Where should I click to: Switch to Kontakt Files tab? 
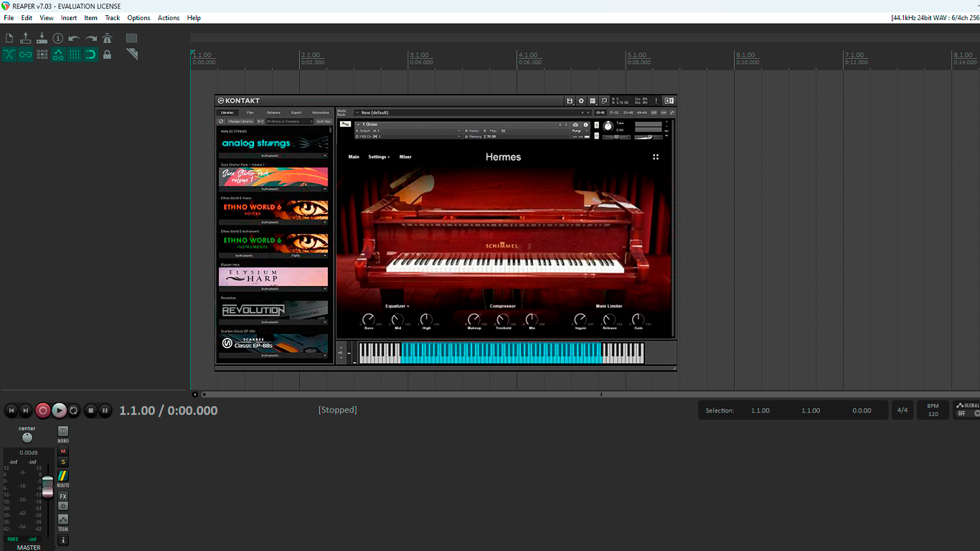[250, 113]
